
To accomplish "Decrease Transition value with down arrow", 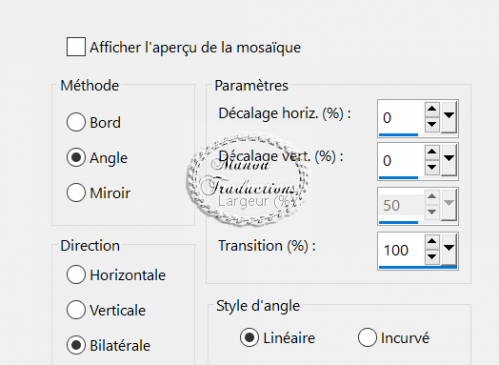I will tap(432, 257).
